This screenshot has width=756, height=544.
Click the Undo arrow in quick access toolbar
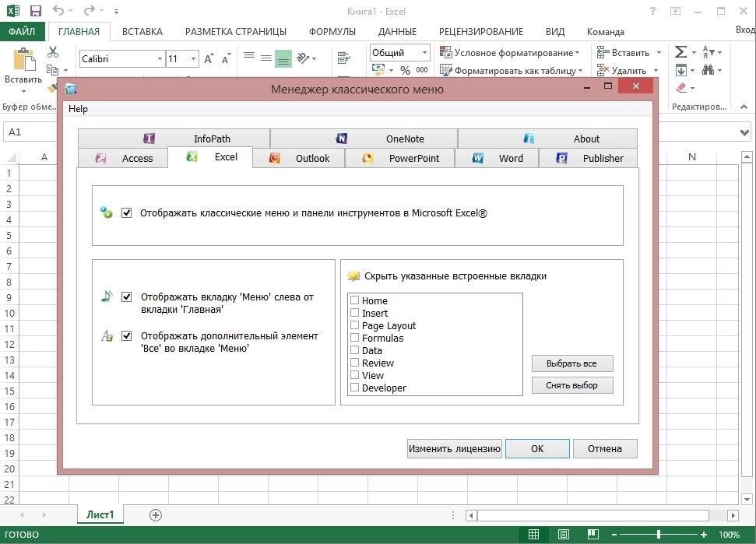coord(58,11)
